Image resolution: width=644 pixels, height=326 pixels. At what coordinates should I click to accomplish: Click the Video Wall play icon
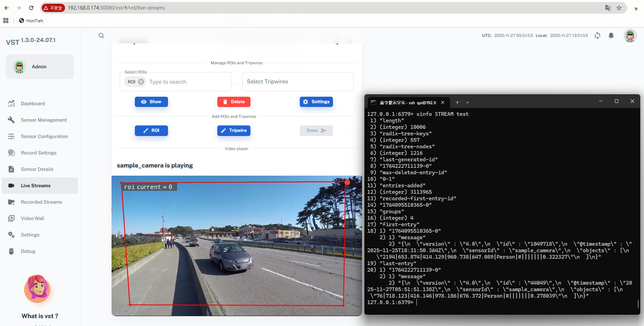pyautogui.click(x=11, y=218)
